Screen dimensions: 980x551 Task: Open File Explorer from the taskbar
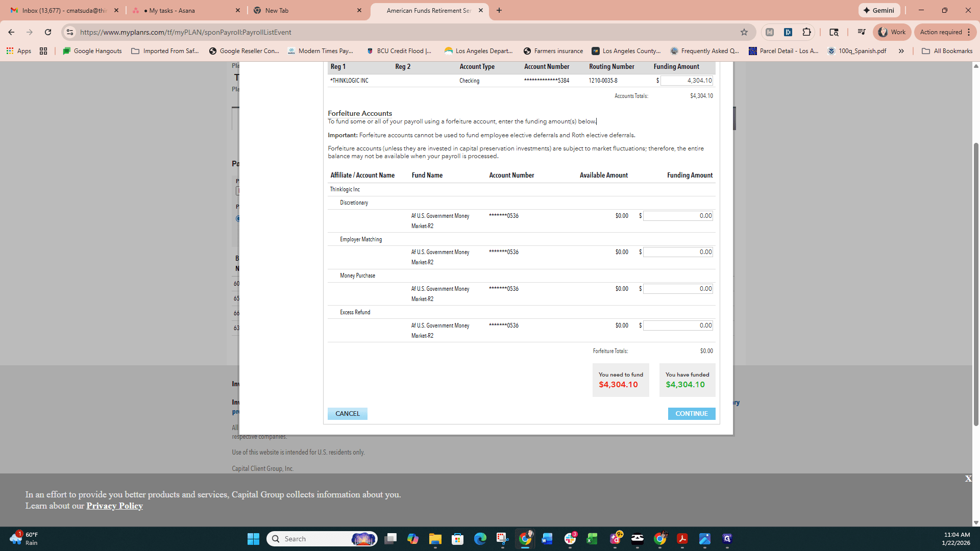pyautogui.click(x=435, y=539)
